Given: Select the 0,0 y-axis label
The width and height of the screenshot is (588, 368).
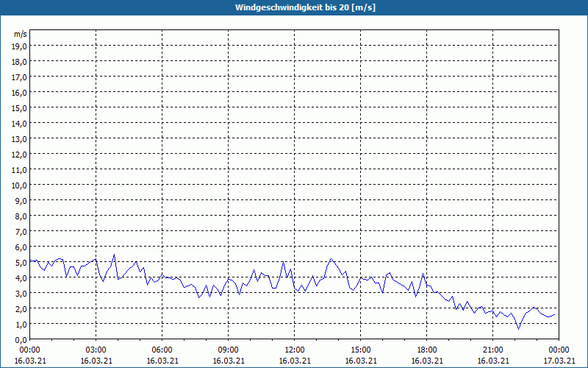Looking at the screenshot, I should [x=21, y=340].
